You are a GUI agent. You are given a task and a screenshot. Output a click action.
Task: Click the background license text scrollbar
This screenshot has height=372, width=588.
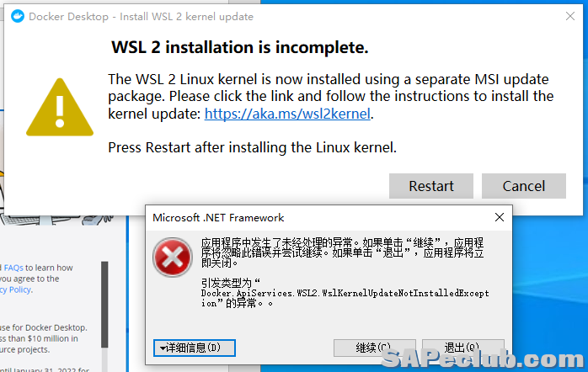coord(104,303)
